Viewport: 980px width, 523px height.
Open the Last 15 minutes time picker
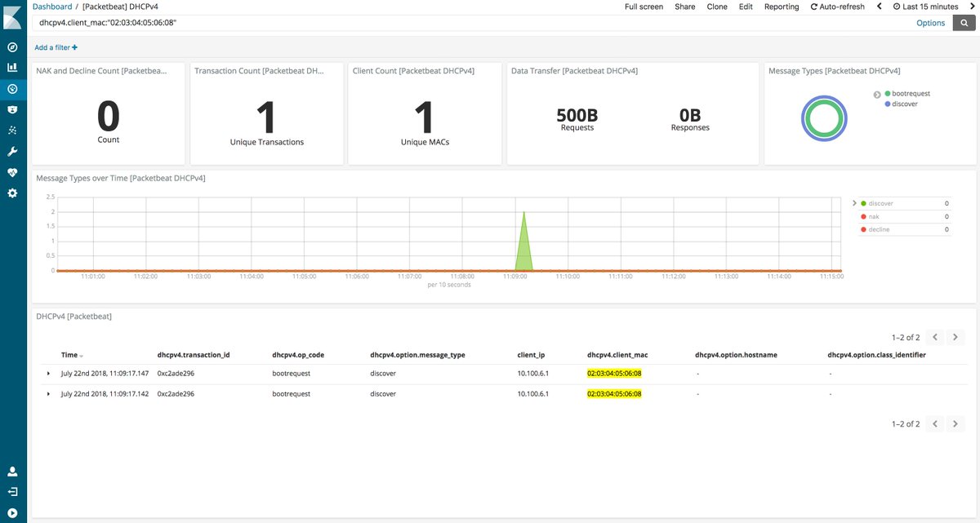point(928,7)
